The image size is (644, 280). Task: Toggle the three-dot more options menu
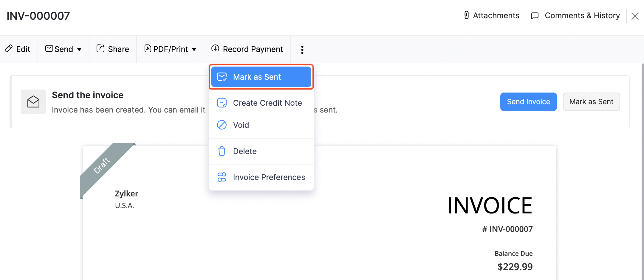302,50
